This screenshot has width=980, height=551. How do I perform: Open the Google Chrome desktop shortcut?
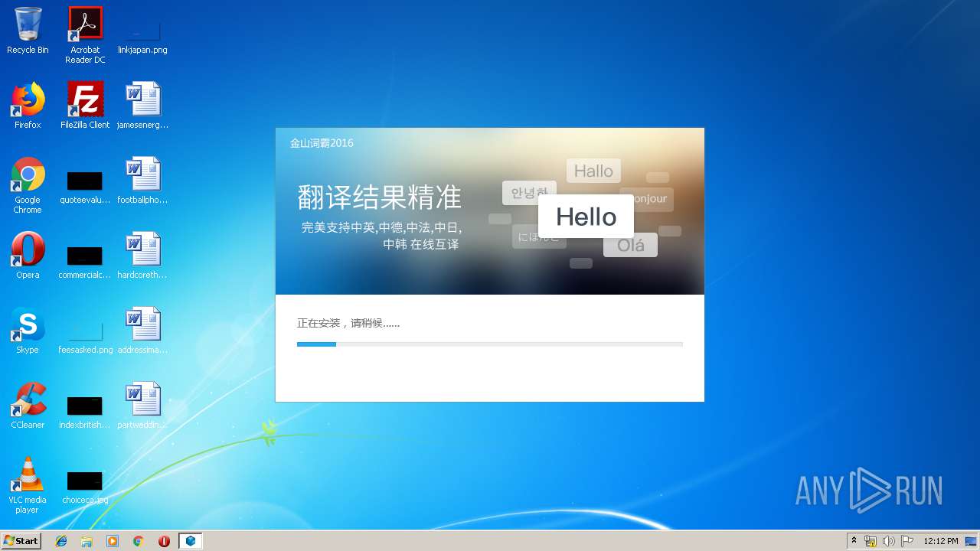click(x=28, y=186)
